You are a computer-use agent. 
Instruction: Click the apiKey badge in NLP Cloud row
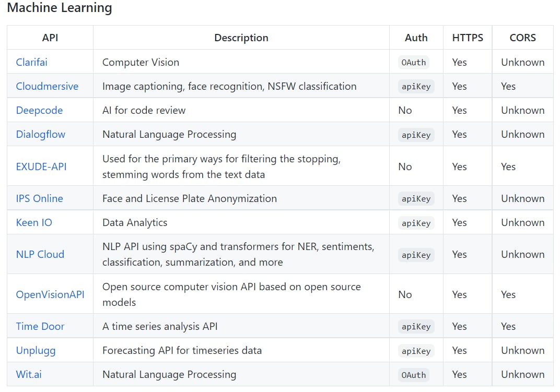point(416,255)
